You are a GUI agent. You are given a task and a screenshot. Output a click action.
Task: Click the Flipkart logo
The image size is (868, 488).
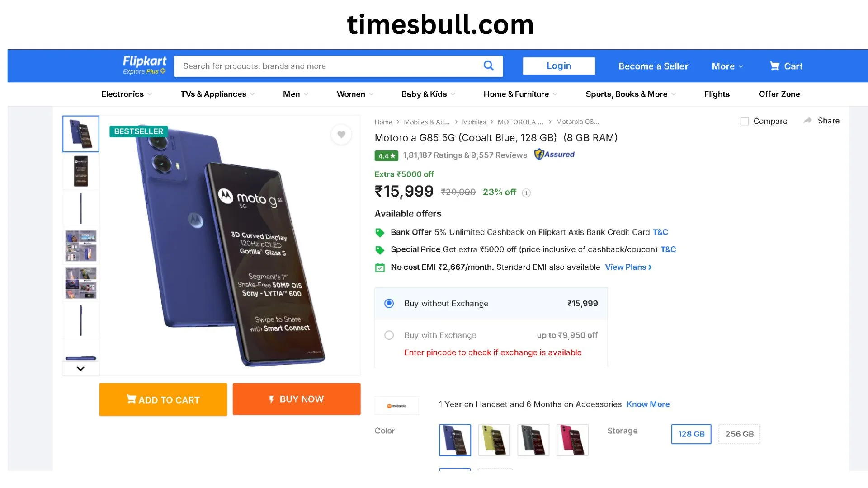[144, 65]
